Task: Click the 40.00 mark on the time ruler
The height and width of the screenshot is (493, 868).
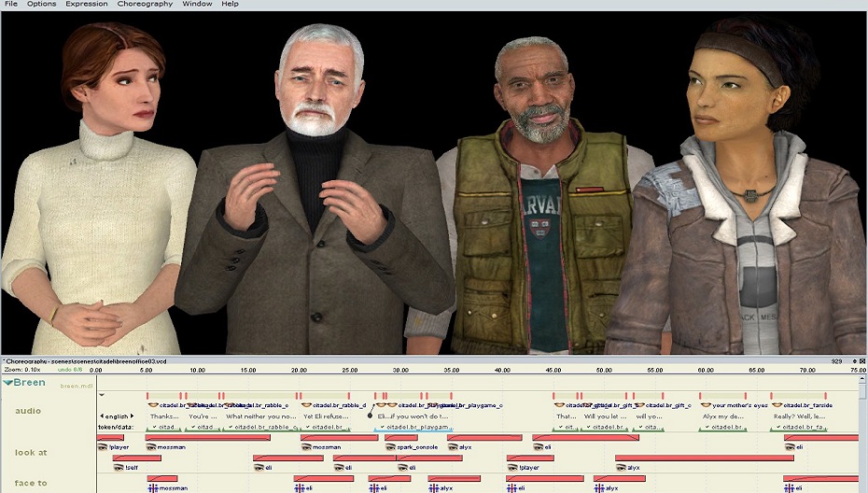Action: (x=502, y=371)
